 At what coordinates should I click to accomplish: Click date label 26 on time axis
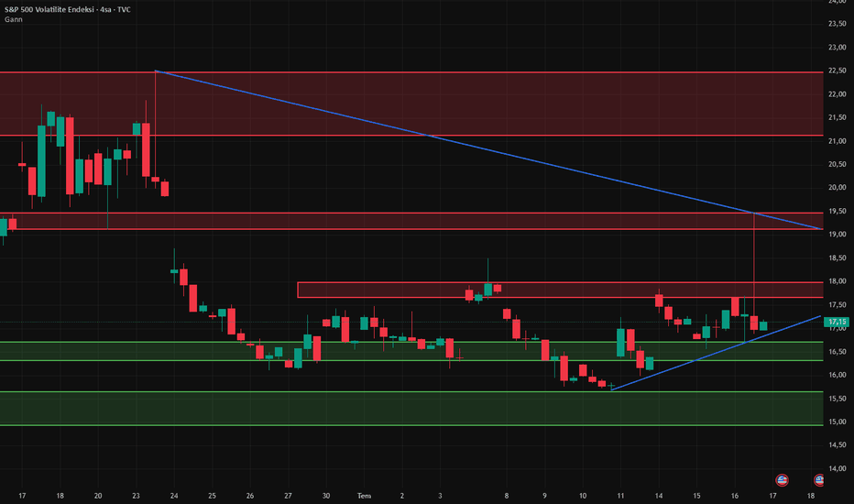250,496
